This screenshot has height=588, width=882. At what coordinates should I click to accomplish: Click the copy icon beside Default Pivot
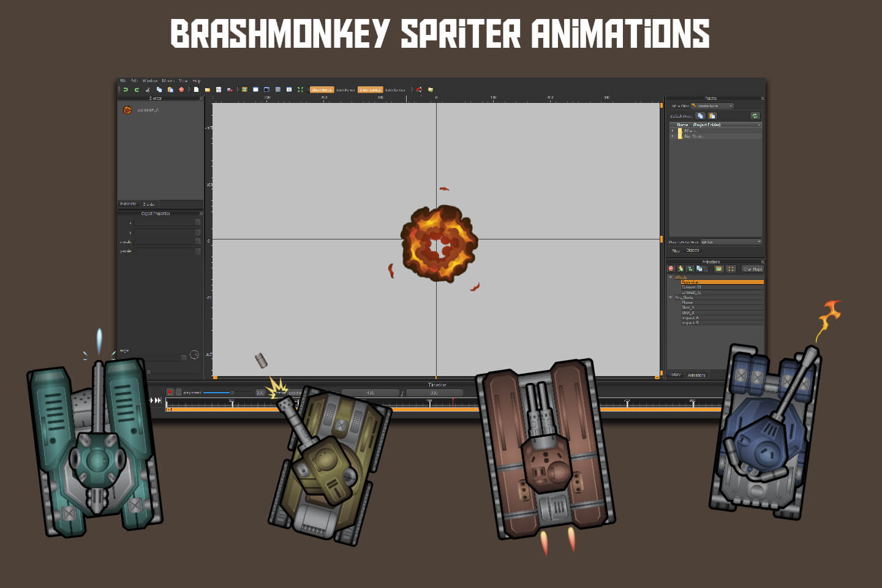[x=701, y=116]
